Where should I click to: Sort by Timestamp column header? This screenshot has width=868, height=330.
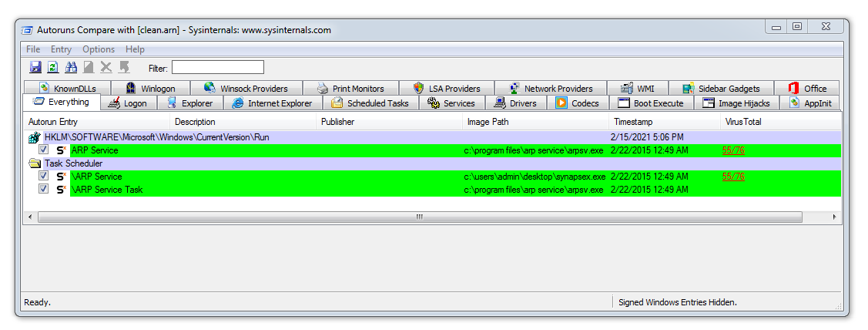point(664,122)
